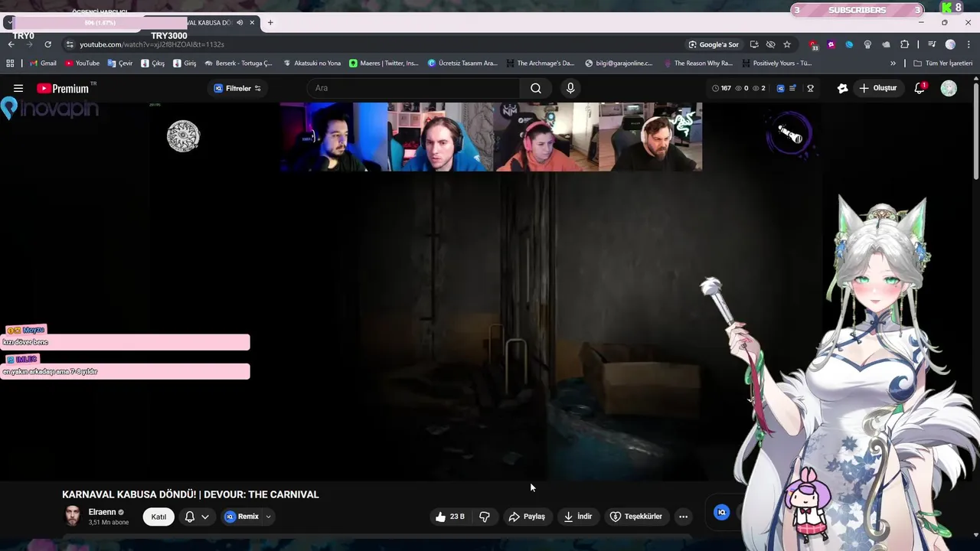Image resolution: width=980 pixels, height=551 pixels.
Task: Open the YouTube notifications bell
Action: click(x=920, y=88)
